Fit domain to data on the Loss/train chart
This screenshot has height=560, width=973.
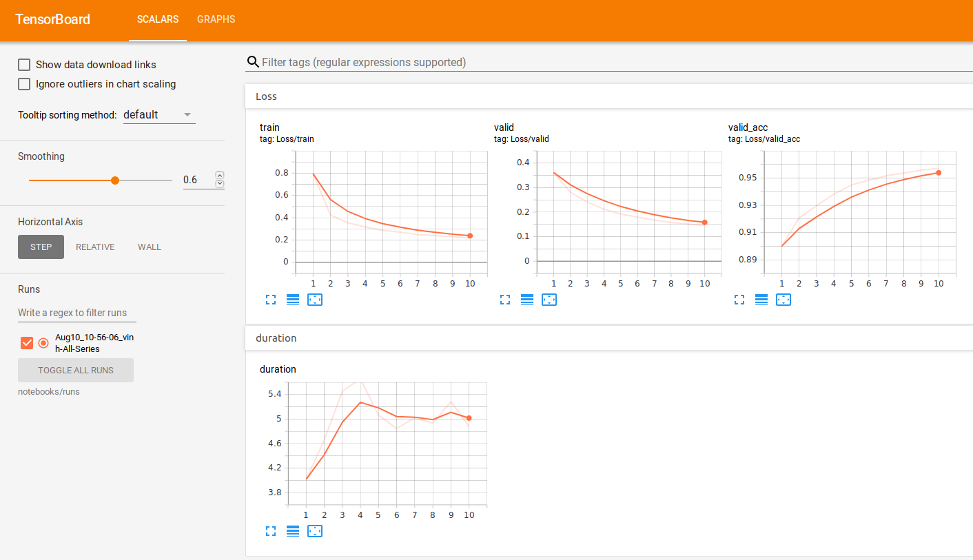point(315,300)
